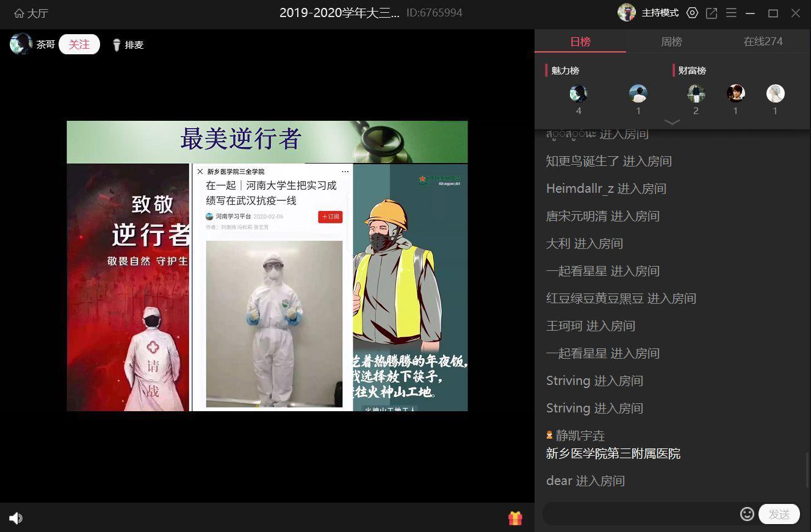Click top 魅力榜 avatar with score 4
The image size is (811, 532).
[x=579, y=93]
